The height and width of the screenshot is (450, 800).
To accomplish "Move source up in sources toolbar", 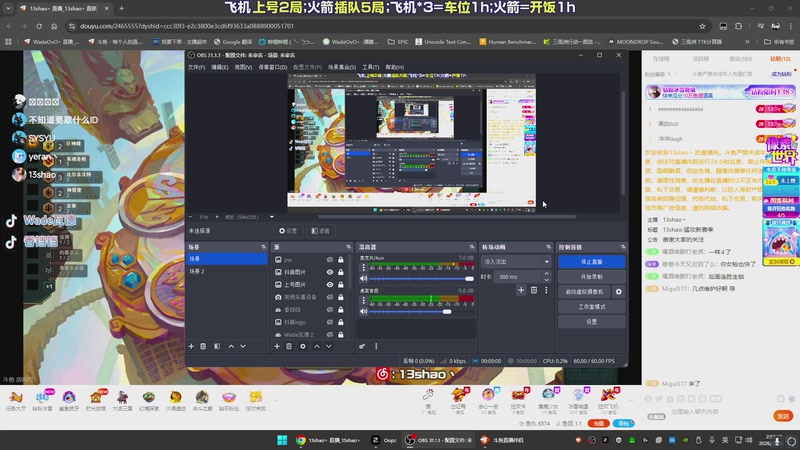I will 317,346.
